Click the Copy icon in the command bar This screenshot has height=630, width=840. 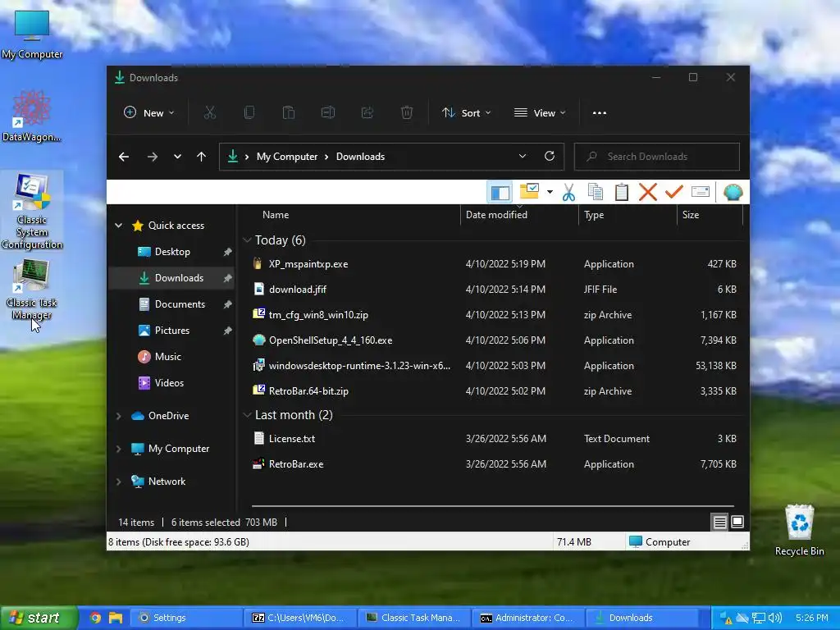[x=249, y=112]
